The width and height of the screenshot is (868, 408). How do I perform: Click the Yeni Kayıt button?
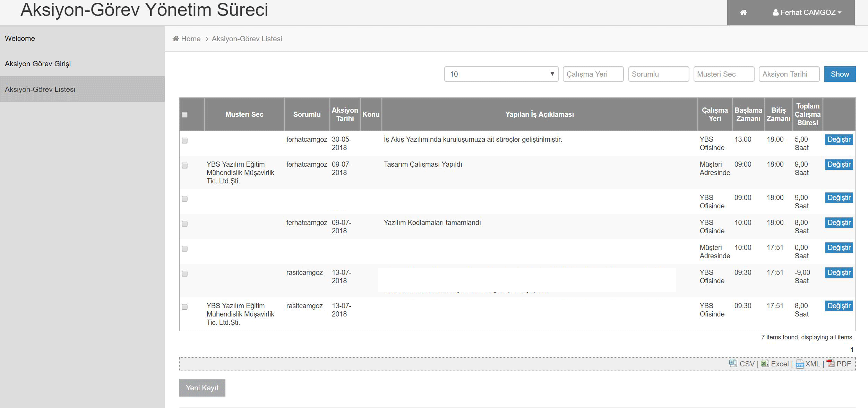point(202,388)
